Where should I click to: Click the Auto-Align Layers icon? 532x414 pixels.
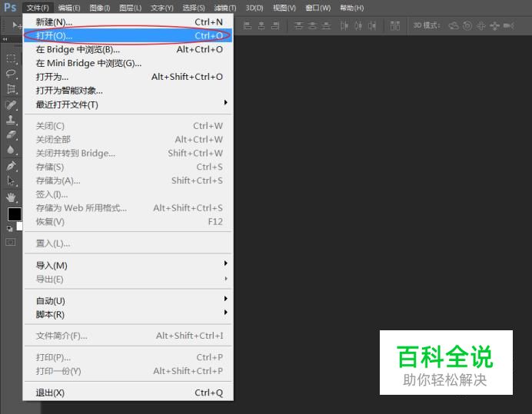coord(395,25)
